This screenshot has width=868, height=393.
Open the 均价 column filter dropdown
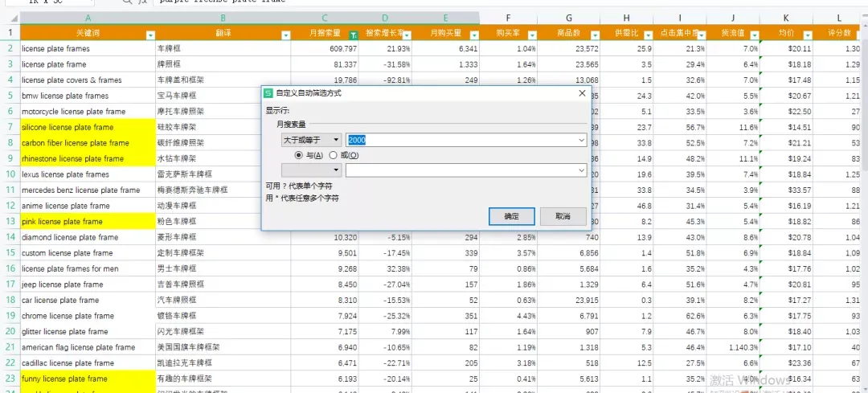point(808,35)
